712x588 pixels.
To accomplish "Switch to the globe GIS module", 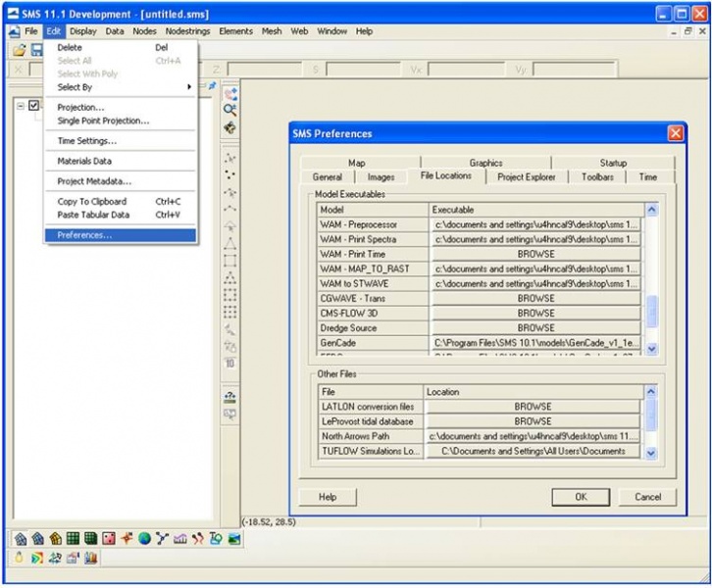I will coord(144,539).
